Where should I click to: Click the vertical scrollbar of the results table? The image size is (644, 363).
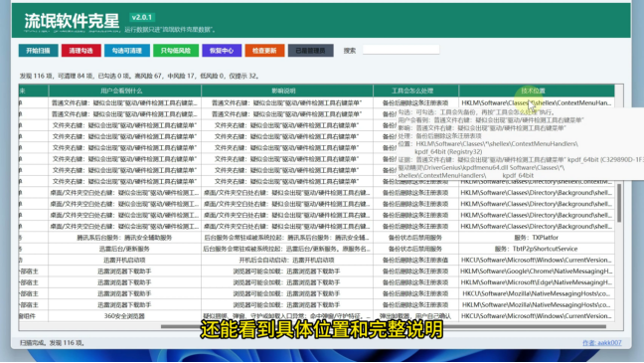pos(619,203)
